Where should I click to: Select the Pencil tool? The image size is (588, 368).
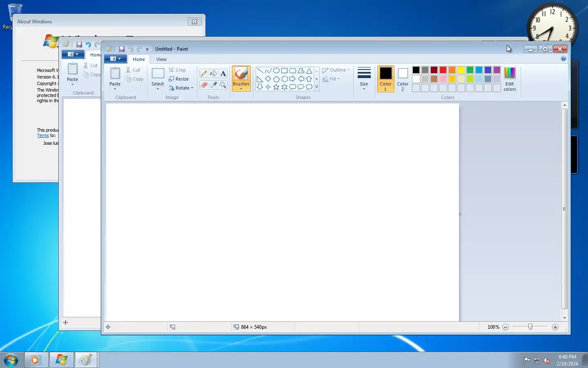pos(204,74)
